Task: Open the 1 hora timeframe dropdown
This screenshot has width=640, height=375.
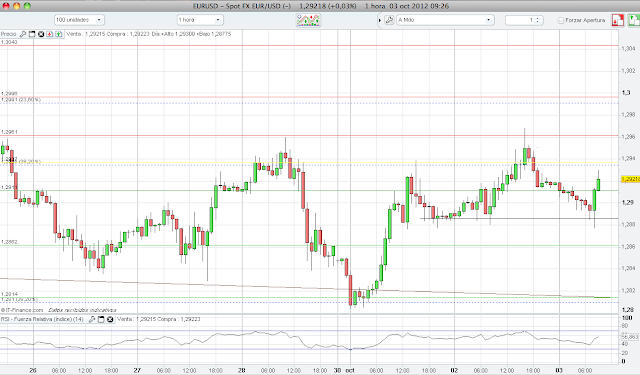Action: coord(200,20)
